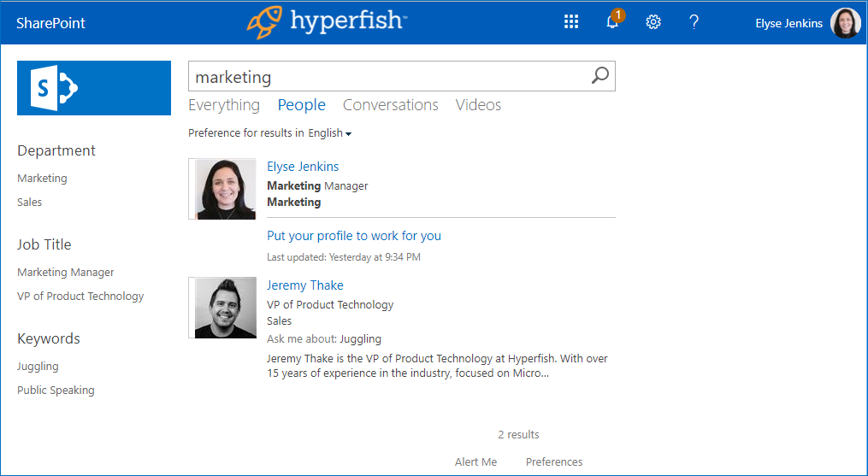
Task: Open the Videos tab
Action: [478, 104]
